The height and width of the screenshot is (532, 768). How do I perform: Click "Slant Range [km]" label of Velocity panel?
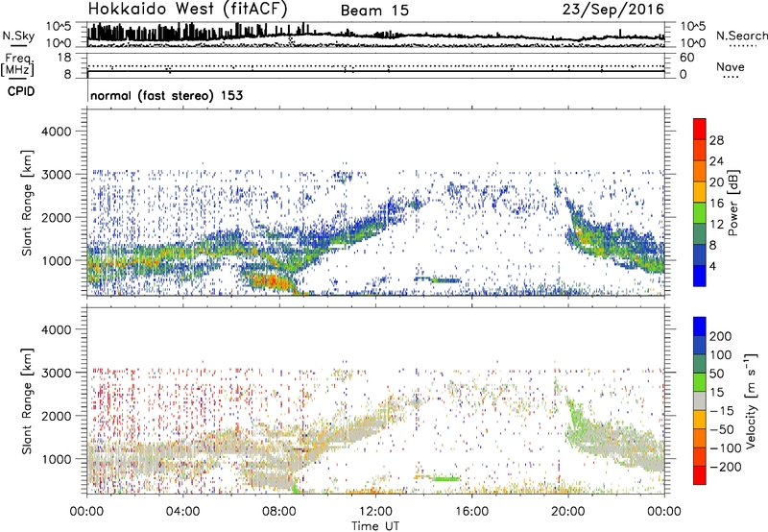tap(27, 400)
